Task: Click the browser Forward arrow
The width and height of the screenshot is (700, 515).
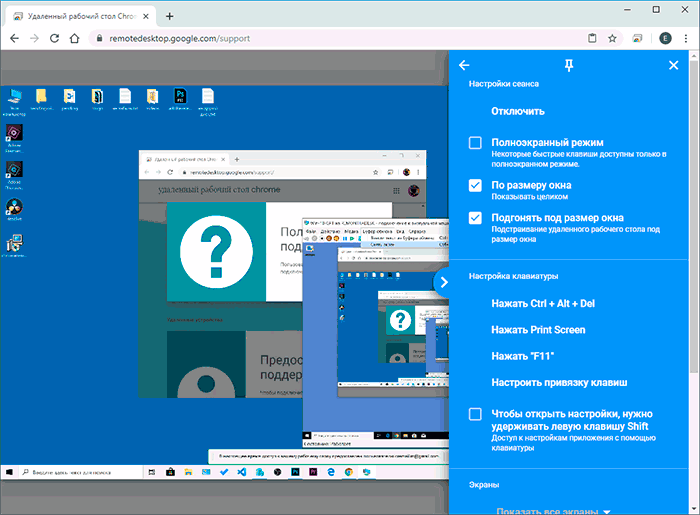Action: point(34,38)
